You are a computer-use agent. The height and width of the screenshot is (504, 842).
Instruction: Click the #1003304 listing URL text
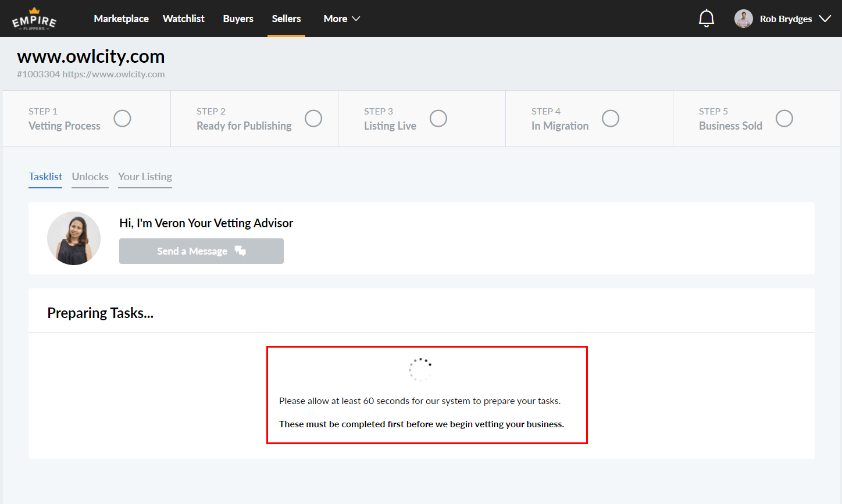pos(91,74)
